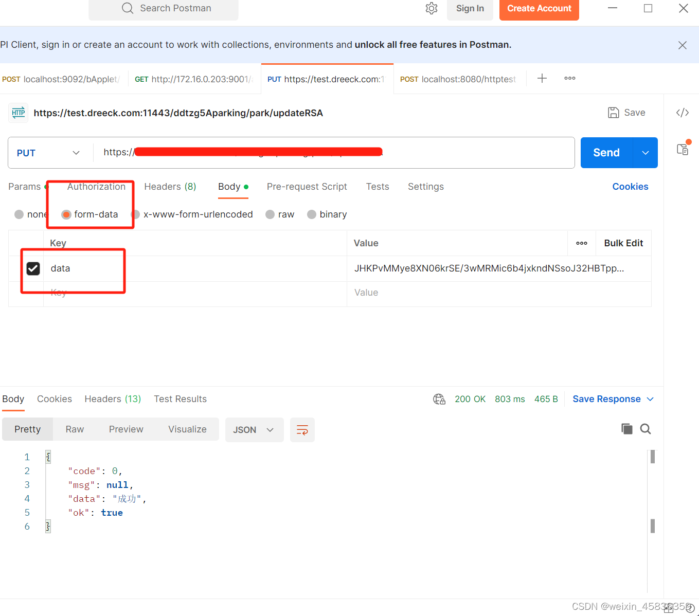699x616 pixels.
Task: Click the response pane scrollbar thumb
Action: click(x=653, y=457)
